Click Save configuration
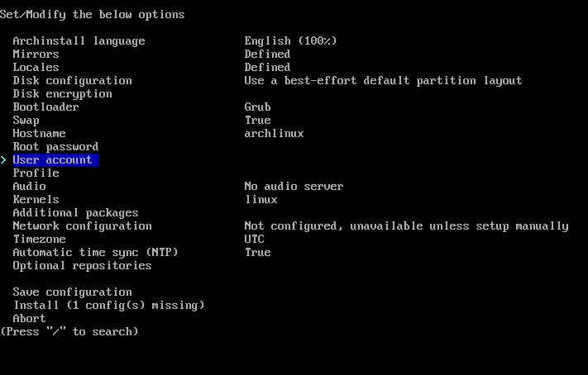Screen dimensions: 588x375 [x=73, y=292]
